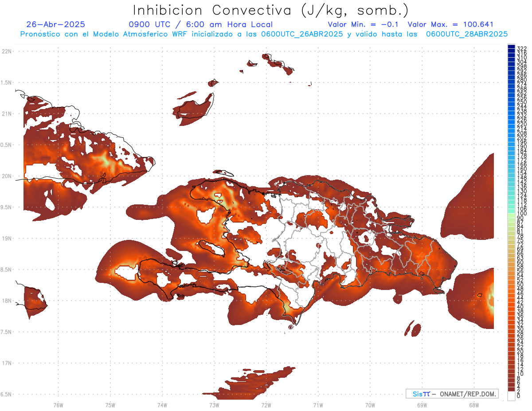Click the '20N' latitude label
Viewport: 532px width, 411px height.
7,176
